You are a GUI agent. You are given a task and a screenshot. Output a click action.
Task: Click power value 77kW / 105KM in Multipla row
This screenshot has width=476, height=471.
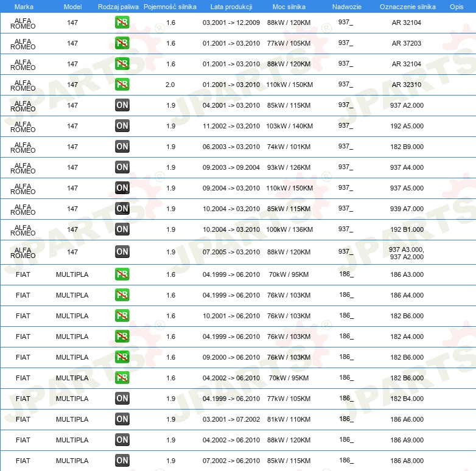[x=289, y=399]
